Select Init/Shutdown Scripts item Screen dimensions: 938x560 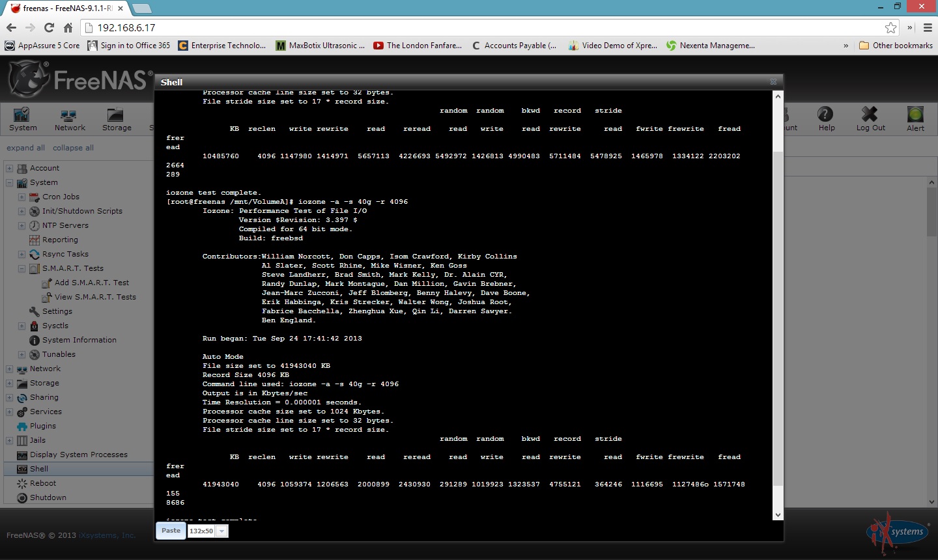[82, 211]
